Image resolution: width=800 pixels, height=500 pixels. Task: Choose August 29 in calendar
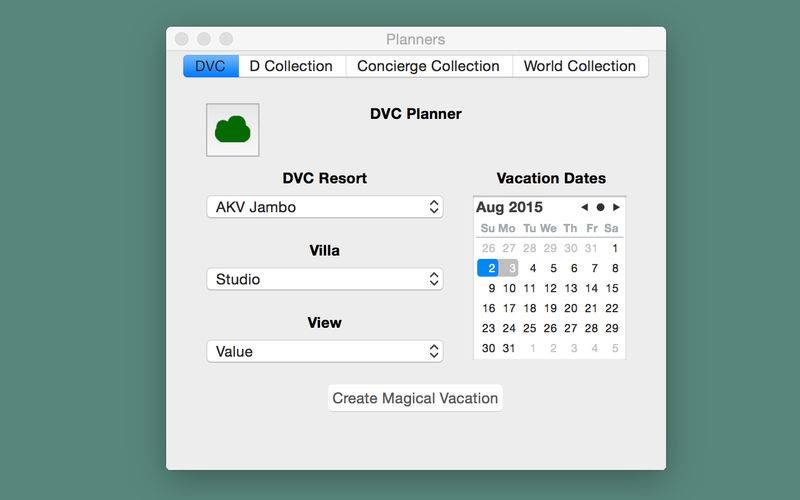point(612,328)
